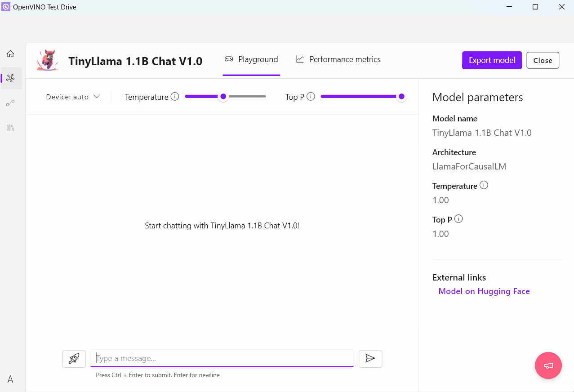Click the Temperature info icon in the toolbar
This screenshot has width=574, height=392.
coord(175,96)
